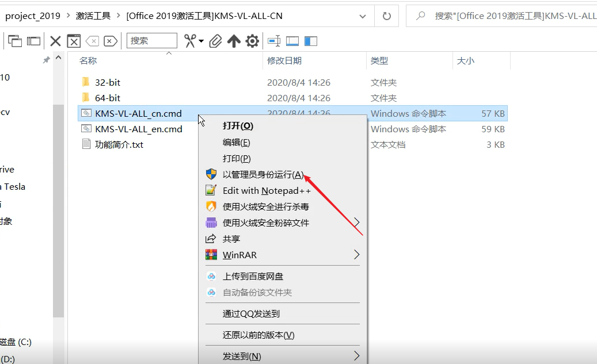
Task: Click the plain X close toolbar icon
Action: point(56,41)
